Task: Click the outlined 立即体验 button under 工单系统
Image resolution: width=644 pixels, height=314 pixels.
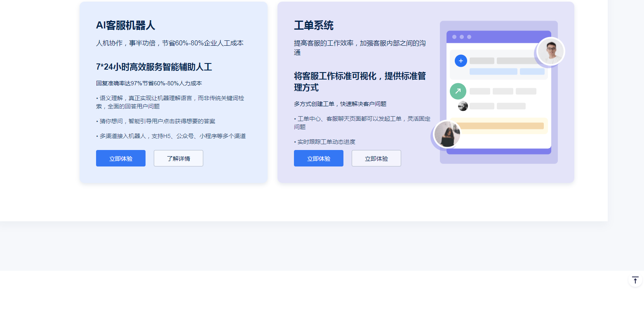Action: (376, 159)
